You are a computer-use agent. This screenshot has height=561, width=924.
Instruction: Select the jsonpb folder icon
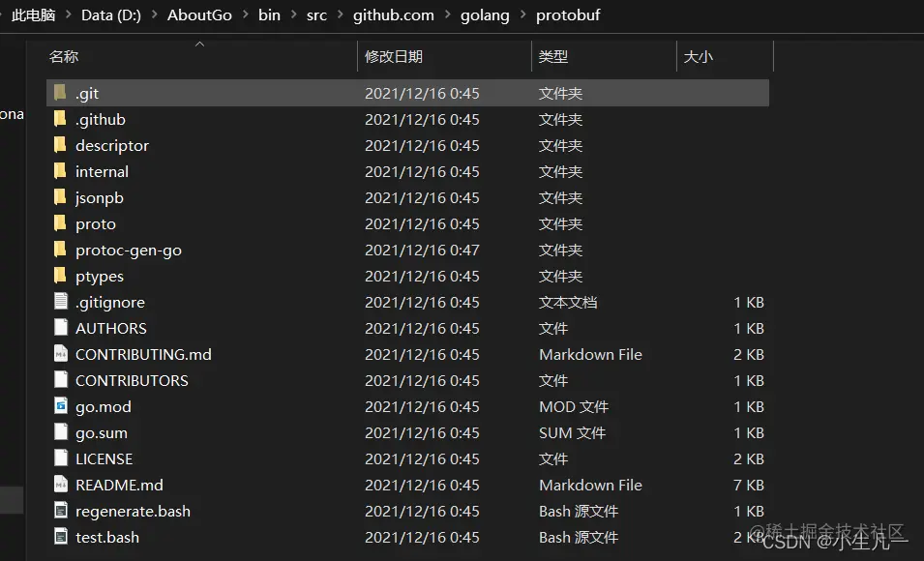tap(60, 196)
